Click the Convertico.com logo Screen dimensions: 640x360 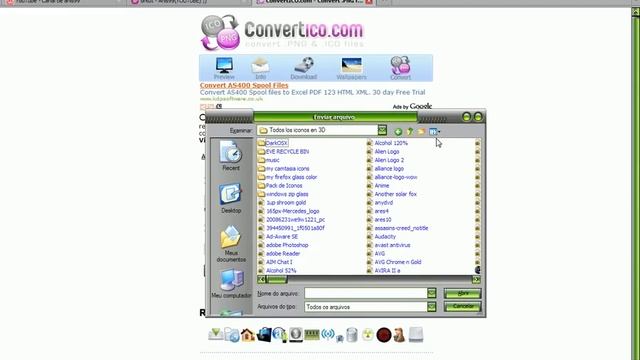point(282,32)
